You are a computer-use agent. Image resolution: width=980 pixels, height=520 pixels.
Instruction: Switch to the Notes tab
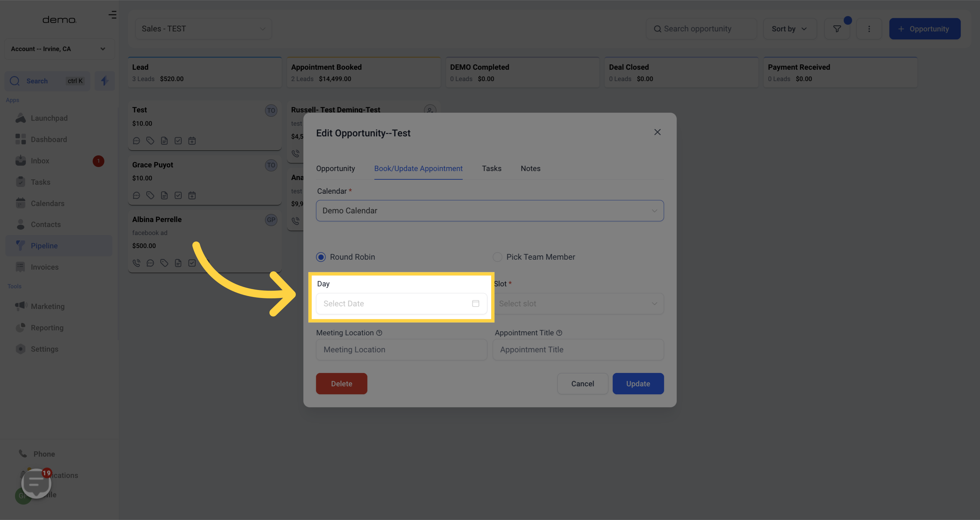(530, 169)
